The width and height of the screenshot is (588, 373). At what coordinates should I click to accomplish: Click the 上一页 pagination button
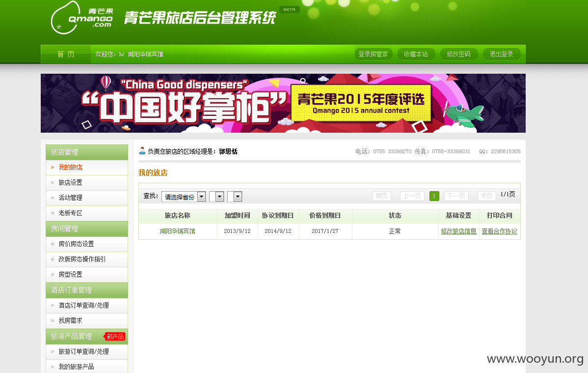tap(412, 196)
